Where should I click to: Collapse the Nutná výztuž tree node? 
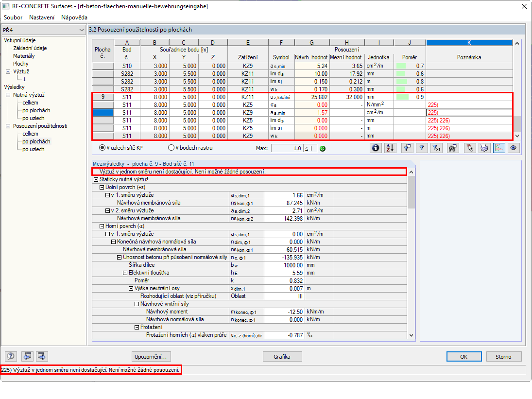pos(8,95)
